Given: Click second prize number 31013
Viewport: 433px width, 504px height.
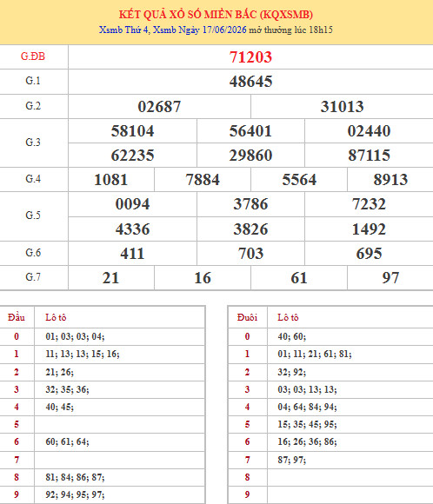Looking at the screenshot, I should pyautogui.click(x=342, y=107).
